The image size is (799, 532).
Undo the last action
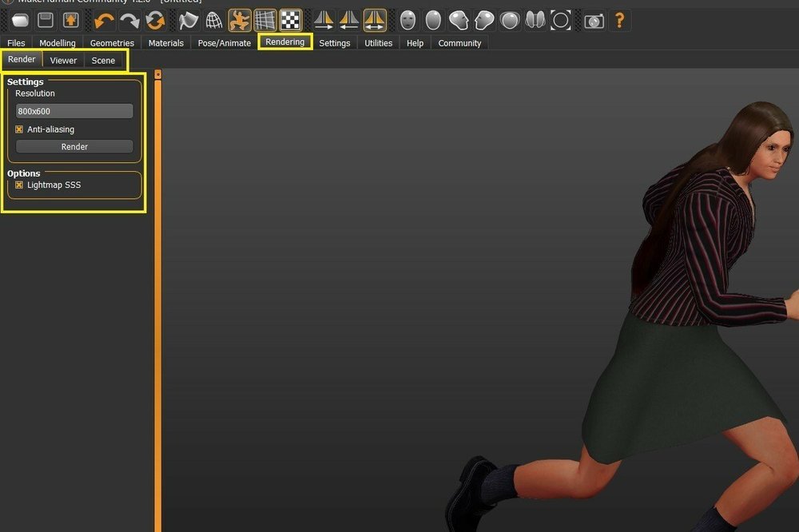point(104,20)
